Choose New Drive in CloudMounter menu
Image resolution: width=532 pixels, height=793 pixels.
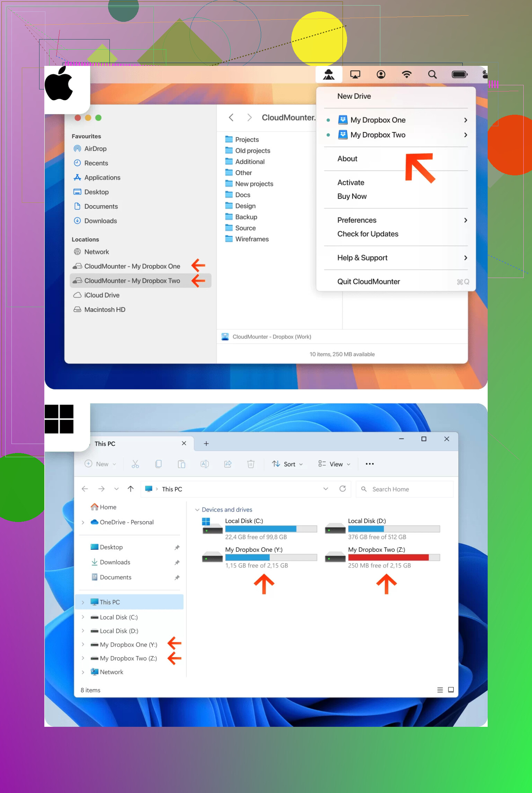click(354, 96)
